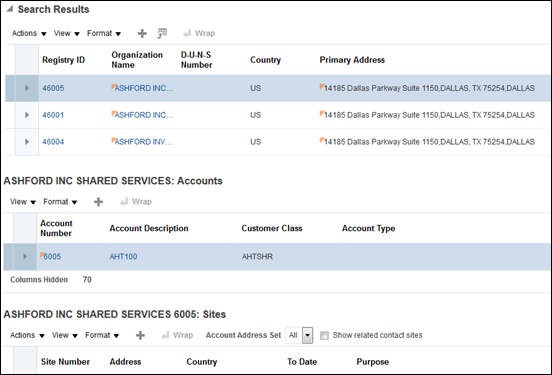Screen dimensions: 552x375
Task: Open Actions menu in Search Results
Action: click(29, 33)
